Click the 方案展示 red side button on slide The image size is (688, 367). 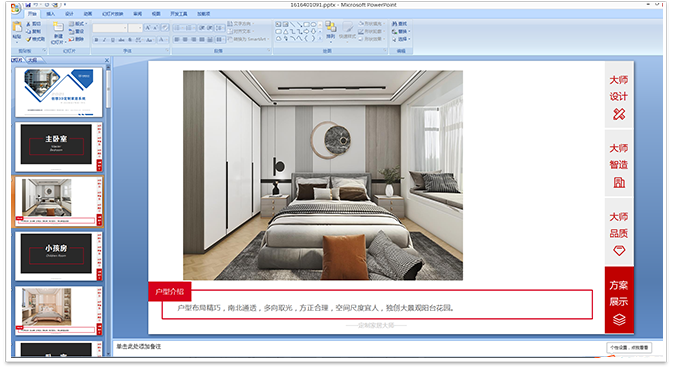619,300
